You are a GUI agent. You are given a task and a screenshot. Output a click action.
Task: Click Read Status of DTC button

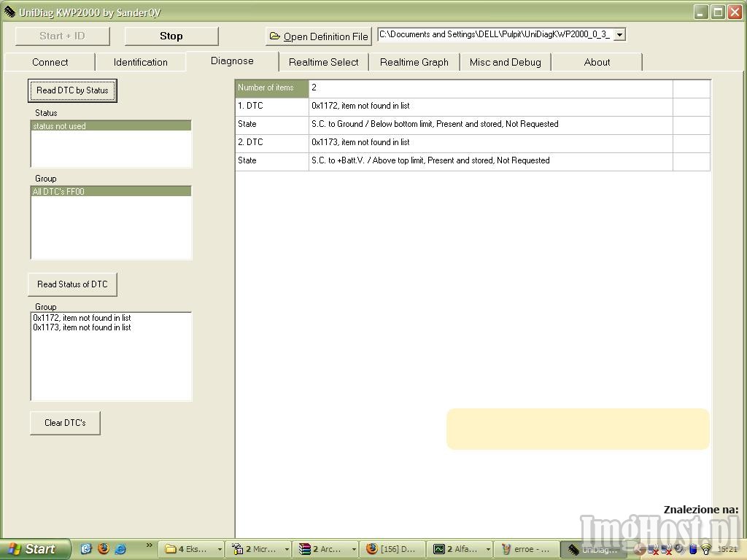click(72, 284)
